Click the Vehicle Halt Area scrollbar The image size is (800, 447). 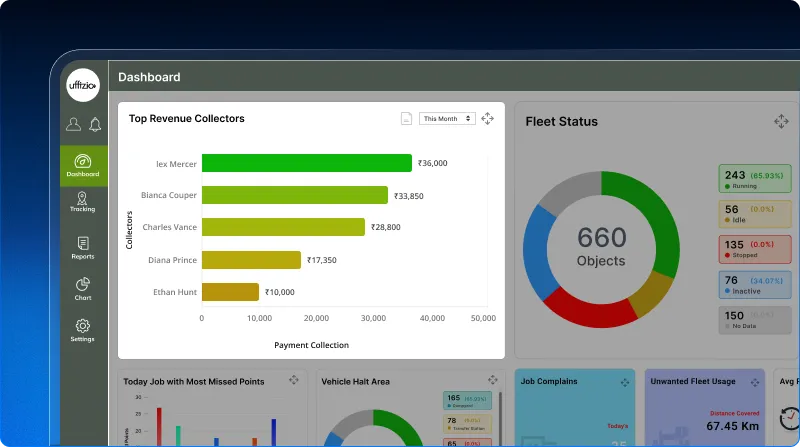tap(501, 418)
